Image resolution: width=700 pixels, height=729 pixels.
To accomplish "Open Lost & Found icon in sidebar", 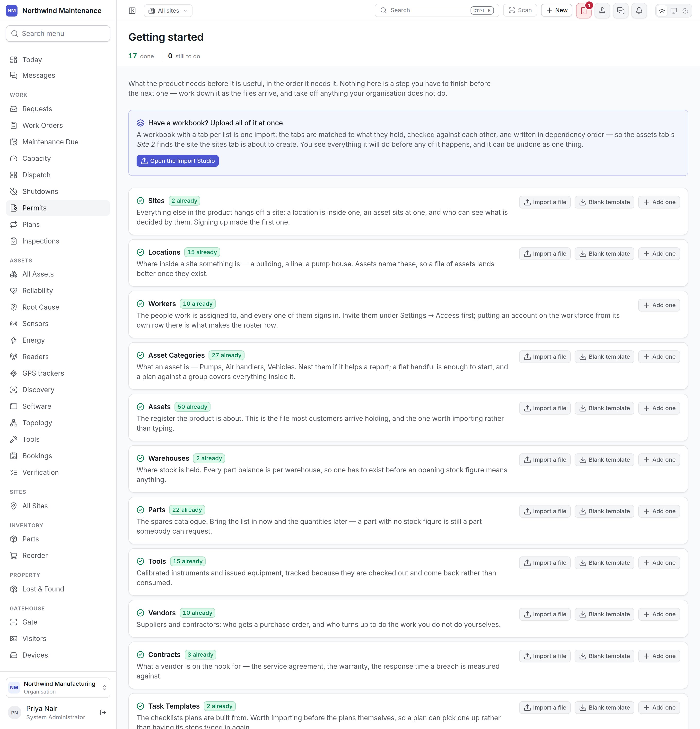I will [x=14, y=589].
